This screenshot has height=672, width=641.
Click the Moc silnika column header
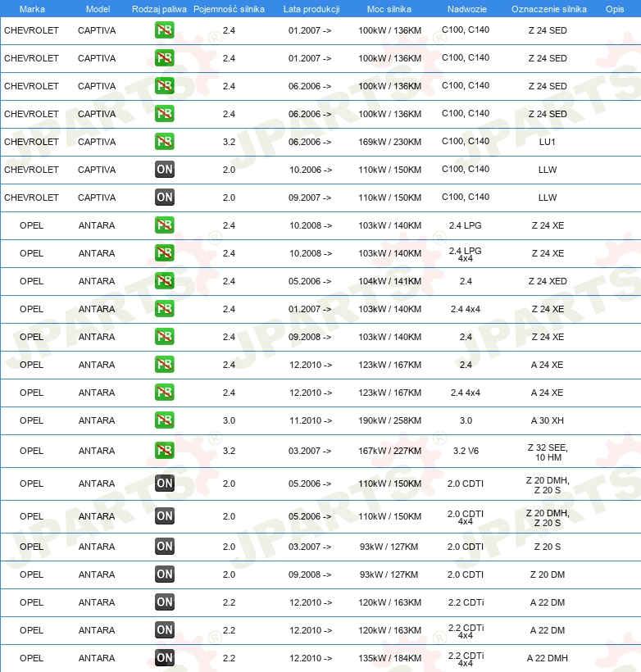click(389, 9)
